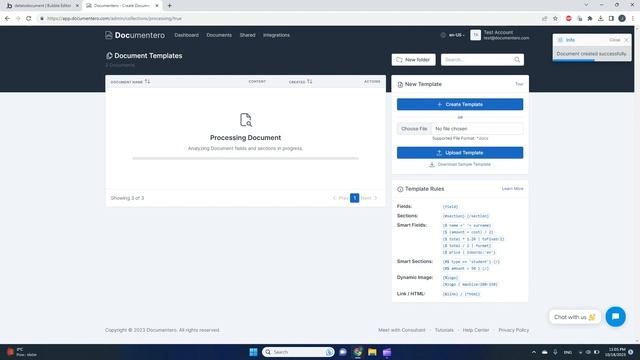Click the Test Account avatar
640x360 pixels.
coord(475,35)
